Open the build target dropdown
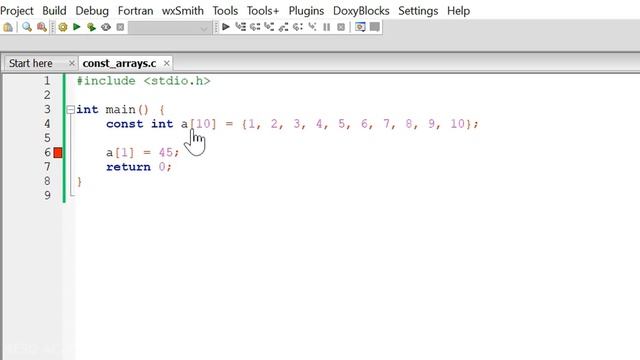The image size is (640, 360). (x=169, y=28)
